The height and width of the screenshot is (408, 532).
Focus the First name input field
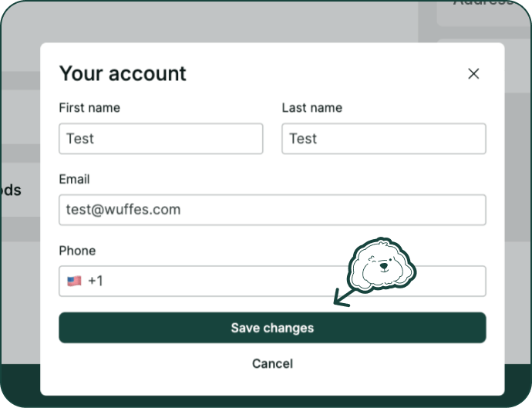(160, 139)
